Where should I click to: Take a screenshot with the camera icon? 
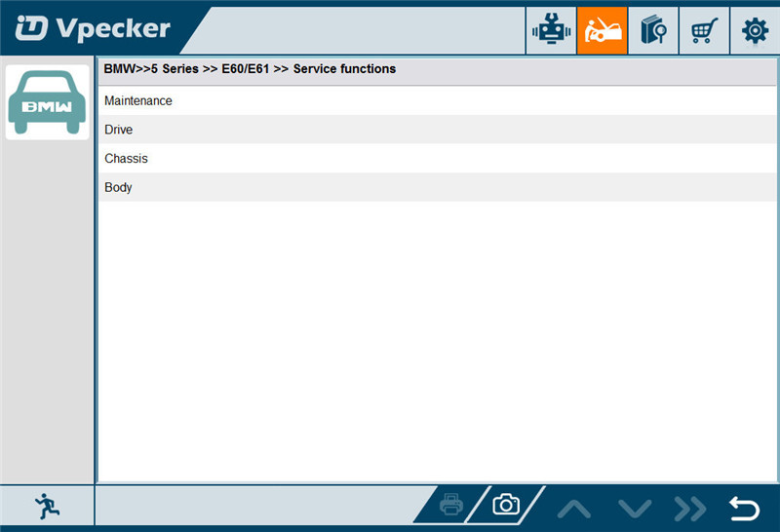click(x=505, y=505)
